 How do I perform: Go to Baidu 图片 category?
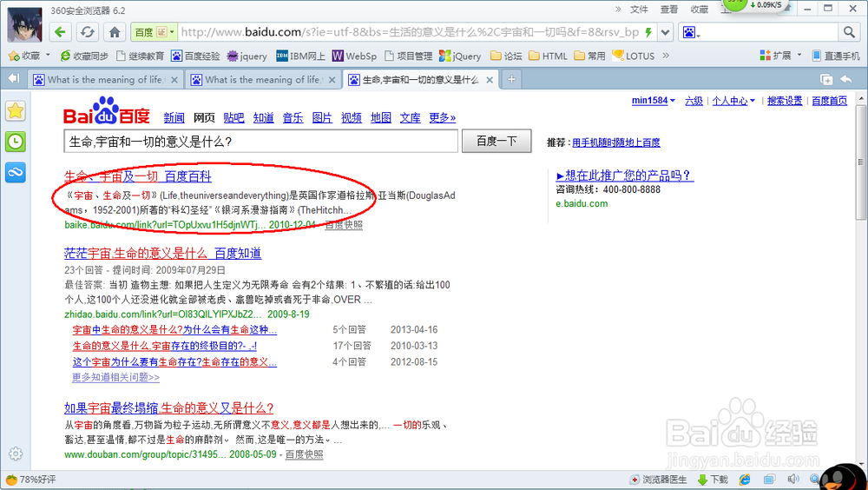322,117
